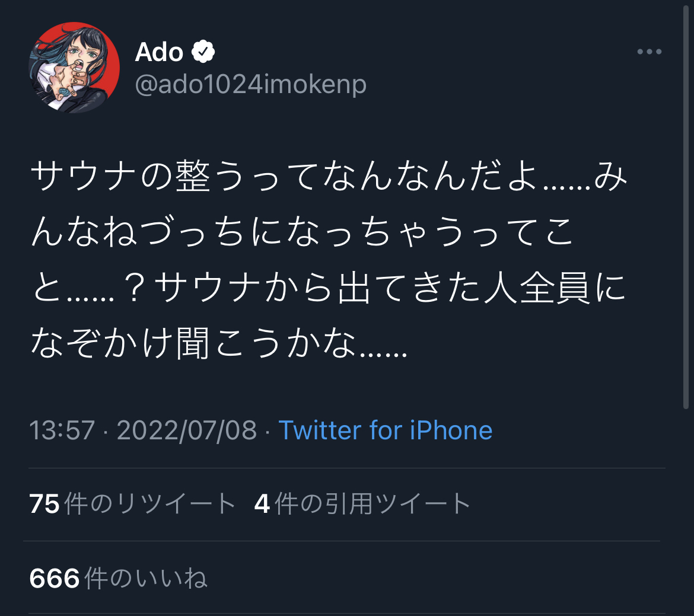The image size is (694, 616).
Task: Click the number 4 before 件の引用ツイート
Action: 262,503
